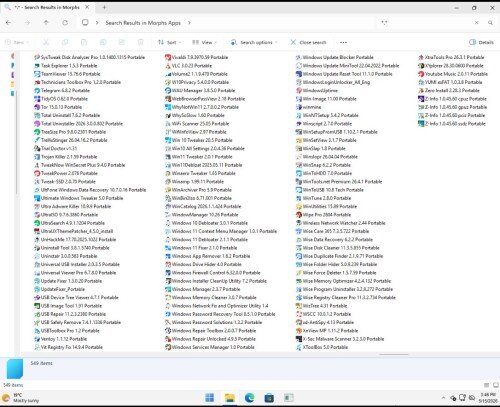Open the weather widget on taskbar
The image size is (500, 407).
point(21,398)
